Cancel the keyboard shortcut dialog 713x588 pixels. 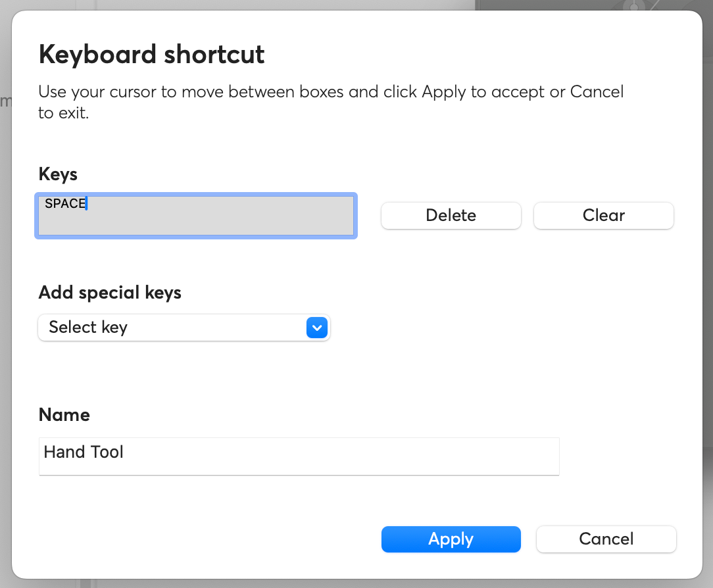606,539
